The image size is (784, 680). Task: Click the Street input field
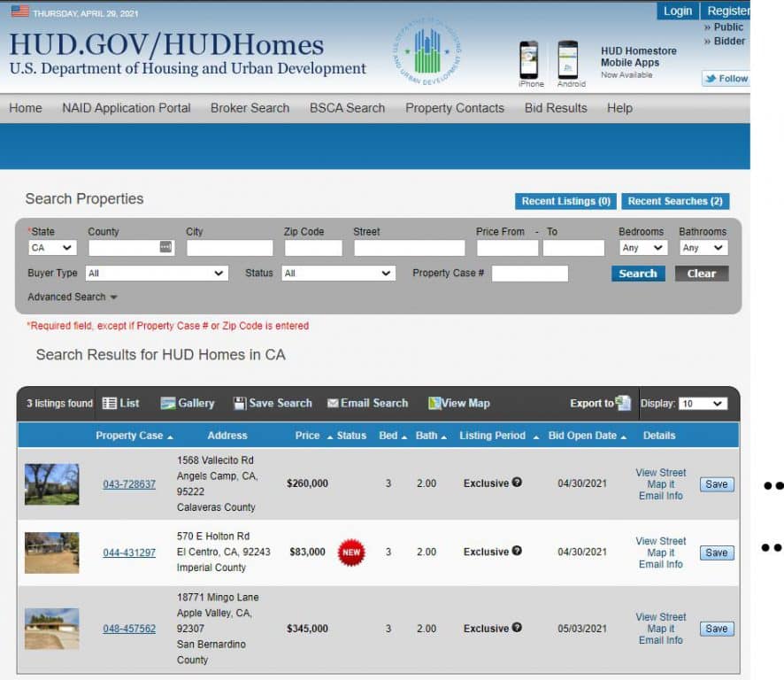(x=410, y=248)
